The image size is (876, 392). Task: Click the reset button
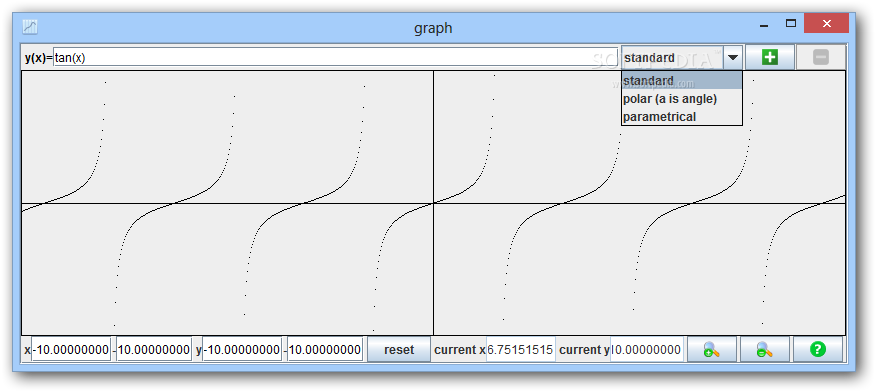(399, 350)
